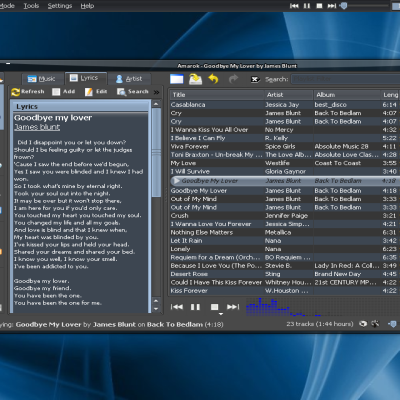Switch to the Music tab
400x400 pixels.
[42, 79]
